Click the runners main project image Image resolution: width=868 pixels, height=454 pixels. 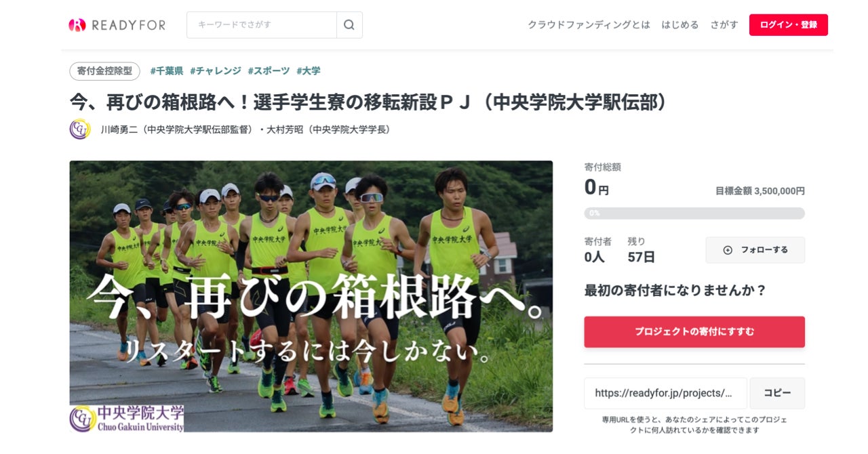311,296
